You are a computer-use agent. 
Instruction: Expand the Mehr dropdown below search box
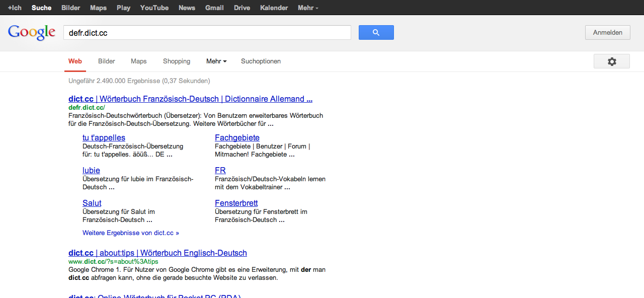pos(216,61)
